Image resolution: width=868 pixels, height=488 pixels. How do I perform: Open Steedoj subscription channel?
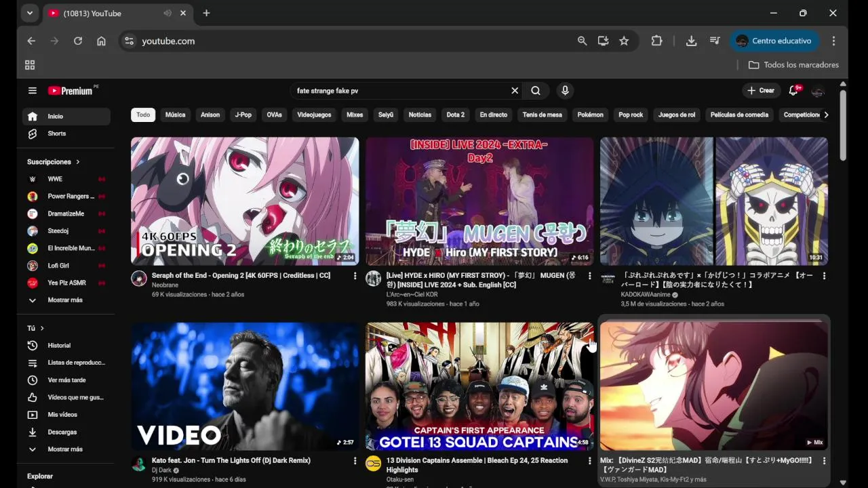66,231
